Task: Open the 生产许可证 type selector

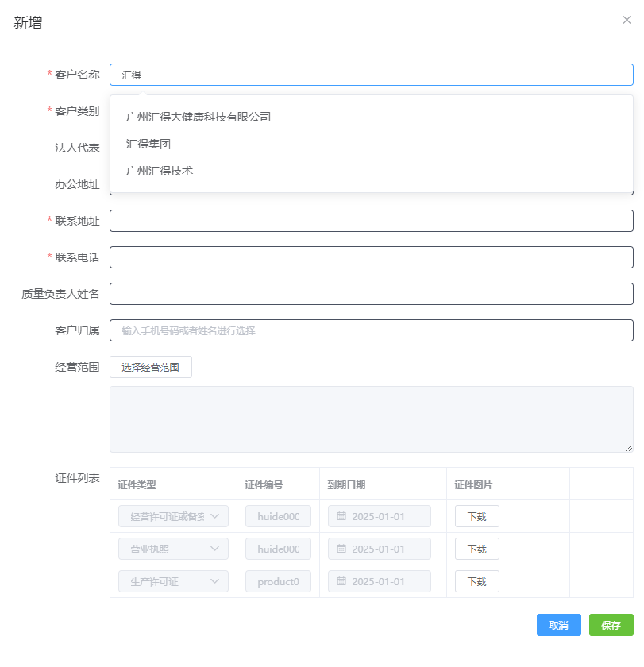Action: click(x=173, y=581)
